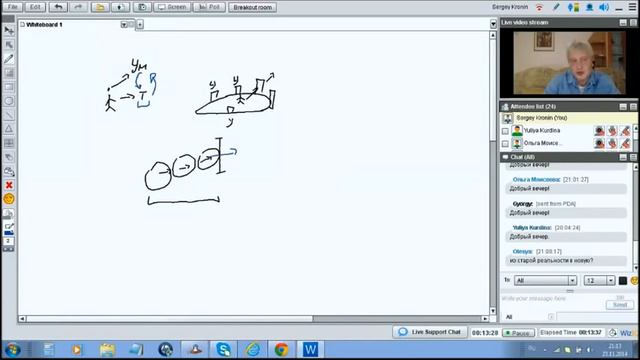640x360 pixels.
Task: Collapse the Live video stream panel
Action: [623, 22]
